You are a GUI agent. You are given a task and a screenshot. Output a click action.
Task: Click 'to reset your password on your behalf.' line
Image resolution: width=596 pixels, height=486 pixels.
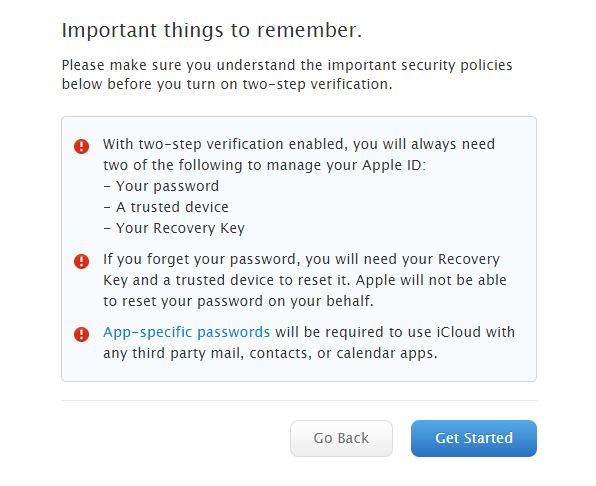(238, 301)
